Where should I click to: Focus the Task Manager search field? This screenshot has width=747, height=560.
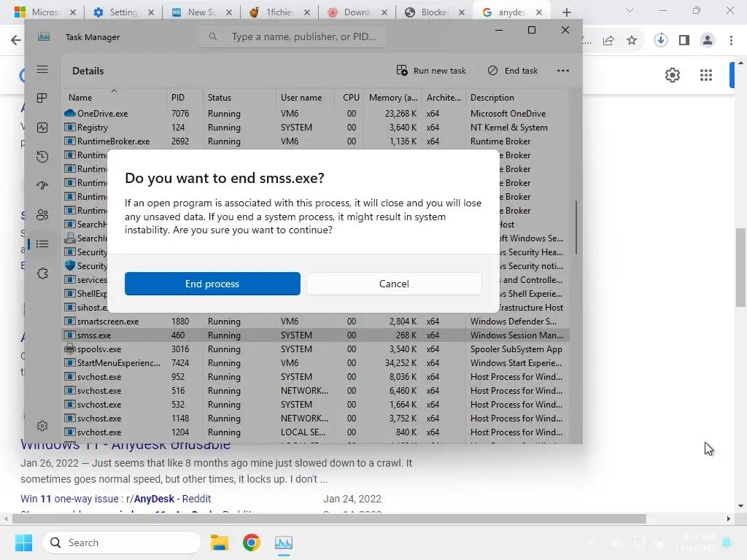[293, 36]
